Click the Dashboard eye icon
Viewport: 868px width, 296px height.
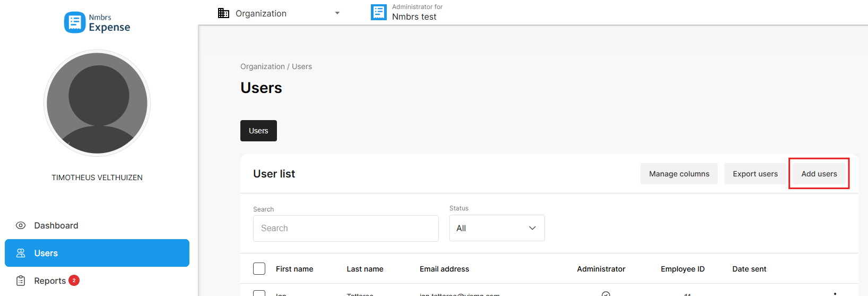[21, 225]
